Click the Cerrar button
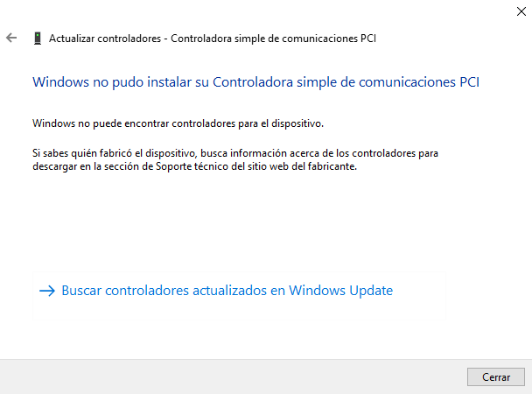532x394 pixels. 496,377
